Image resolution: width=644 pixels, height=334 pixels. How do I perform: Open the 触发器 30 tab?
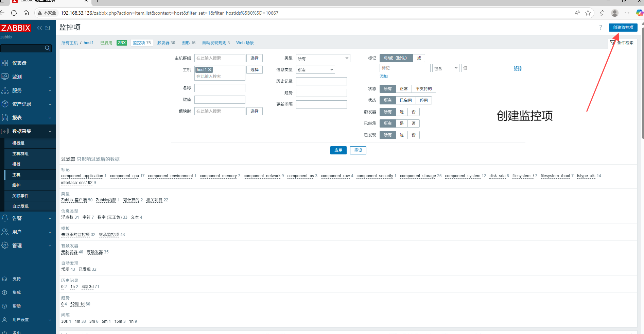pos(166,43)
